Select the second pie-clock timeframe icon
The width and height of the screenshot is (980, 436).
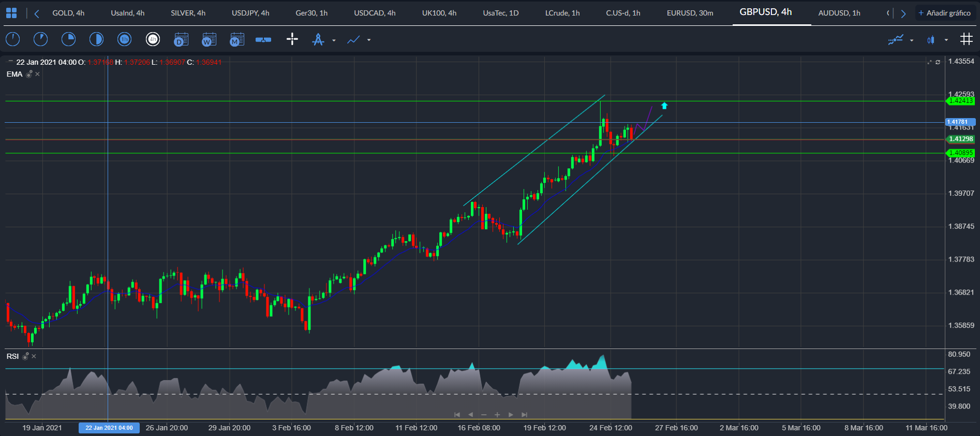click(x=40, y=39)
